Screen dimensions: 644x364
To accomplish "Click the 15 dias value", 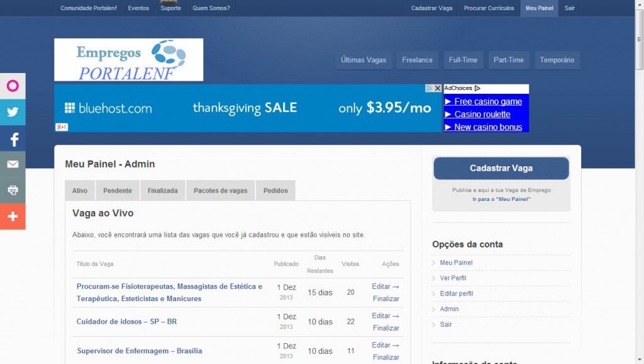I will [x=320, y=292].
